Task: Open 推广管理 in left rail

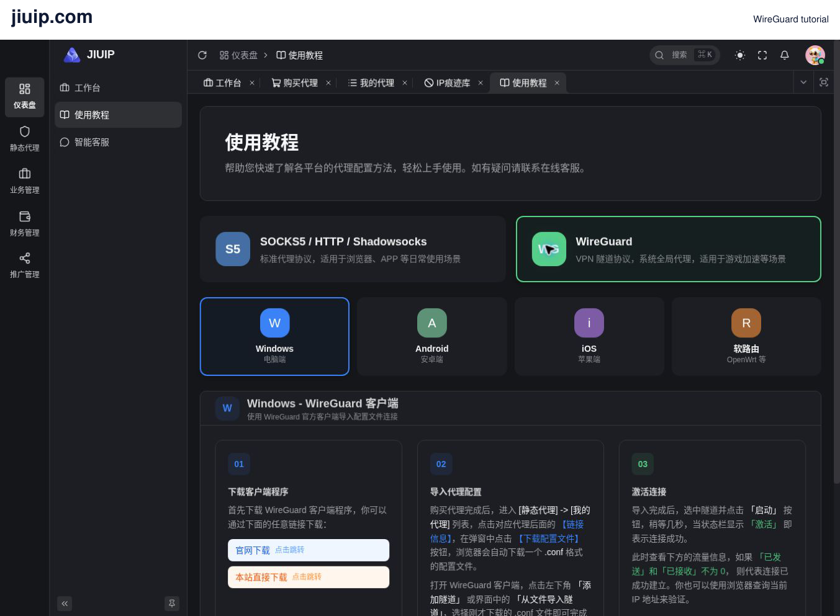Action: [25, 266]
